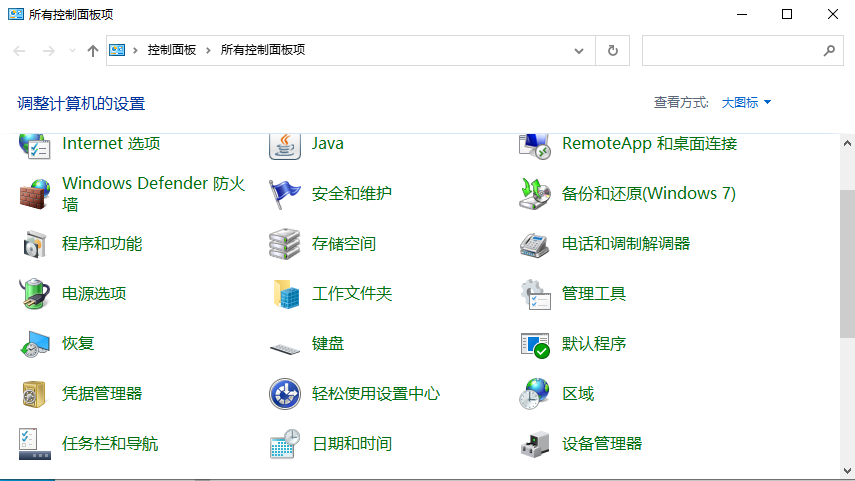Open the 管理工具 text link

[x=594, y=294]
